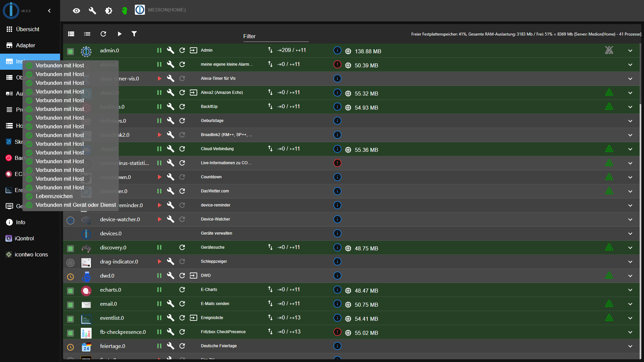Open the icontwo Icons sidebar tab

30,254
